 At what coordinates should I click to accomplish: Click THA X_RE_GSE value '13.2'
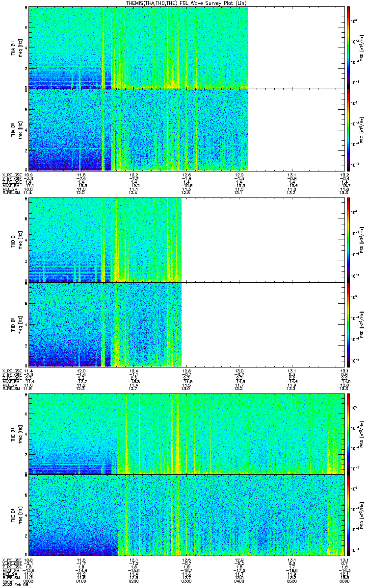pos(344,175)
